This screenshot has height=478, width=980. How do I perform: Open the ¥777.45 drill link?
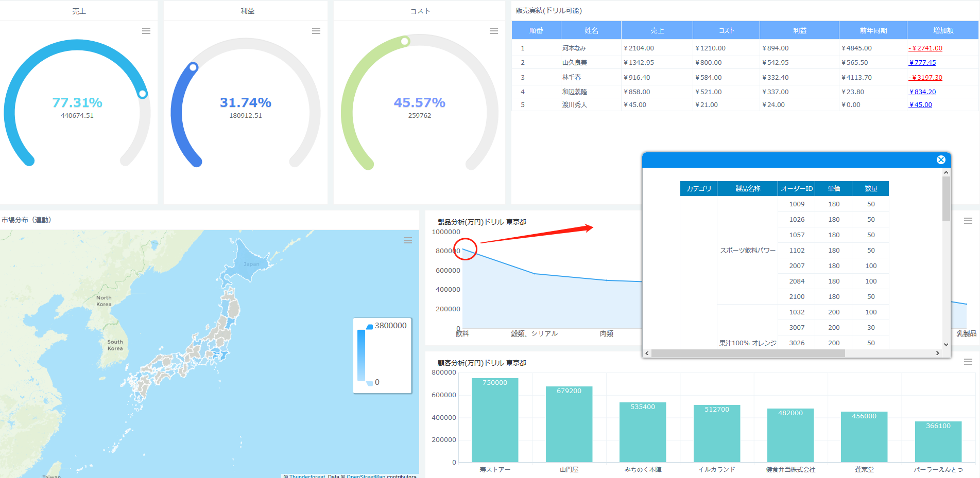tap(922, 63)
